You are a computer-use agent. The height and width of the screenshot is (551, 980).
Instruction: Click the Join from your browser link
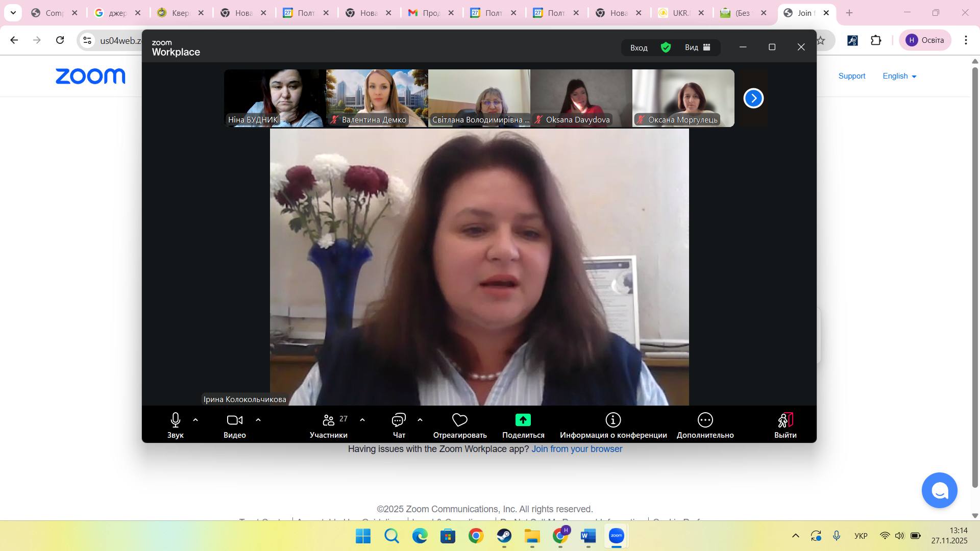[x=577, y=449]
